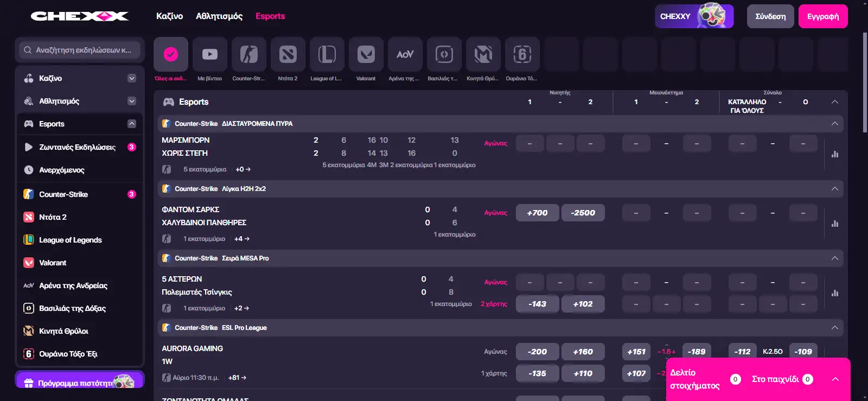
Task: Select the Rainbow Six filter icon
Action: coord(522,54)
